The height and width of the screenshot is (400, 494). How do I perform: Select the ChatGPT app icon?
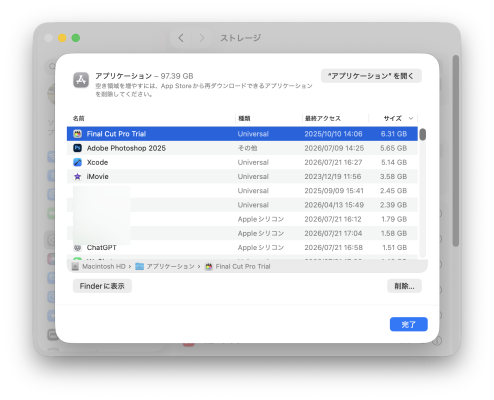pos(77,248)
